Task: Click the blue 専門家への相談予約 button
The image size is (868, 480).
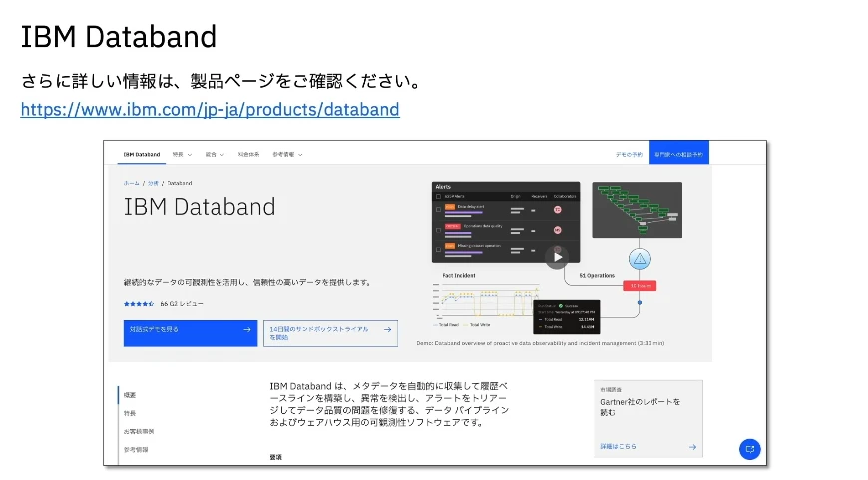Action: coord(678,153)
